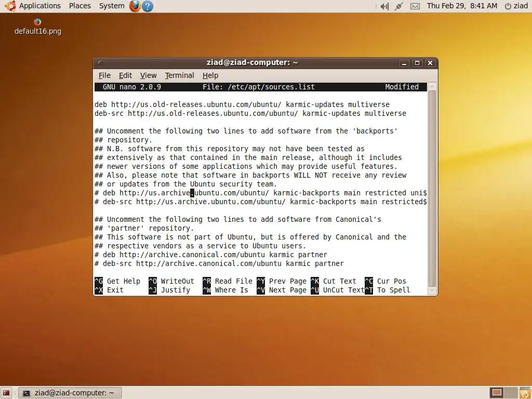The height and width of the screenshot is (399, 532).
Task: Open the Trash icon in bottom panel
Action: 524,393
